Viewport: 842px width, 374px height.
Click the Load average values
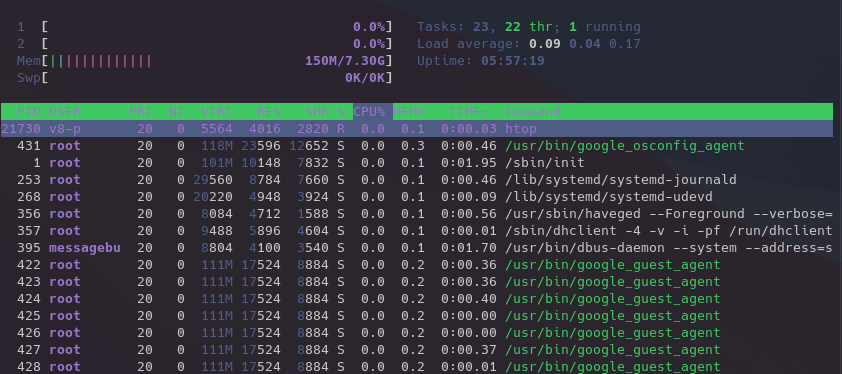585,44
